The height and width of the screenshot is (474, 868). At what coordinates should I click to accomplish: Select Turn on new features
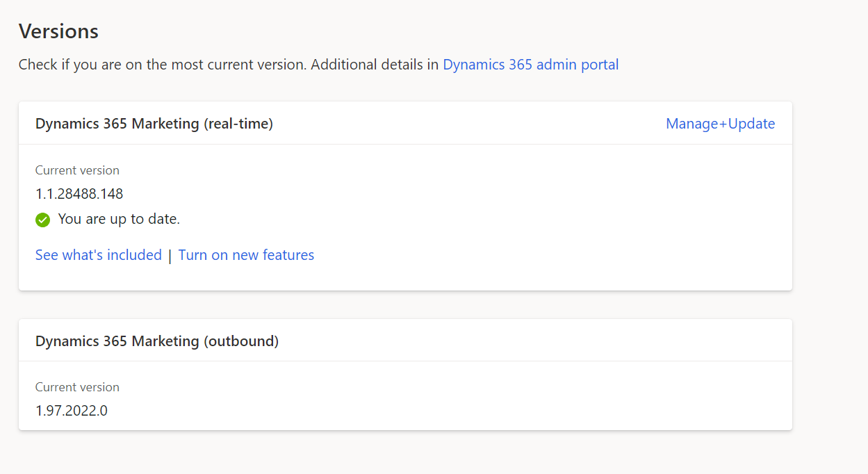pos(246,255)
